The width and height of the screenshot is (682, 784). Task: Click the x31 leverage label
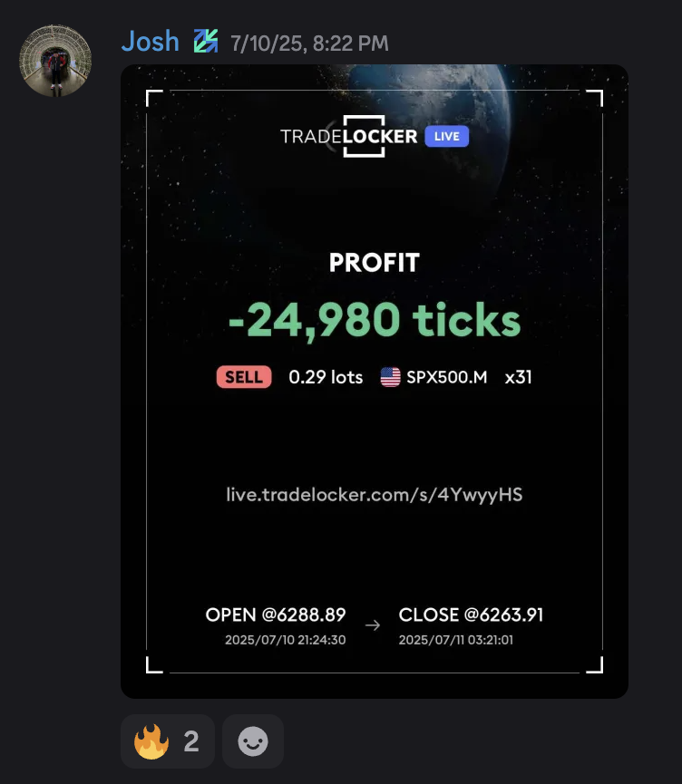coord(519,377)
